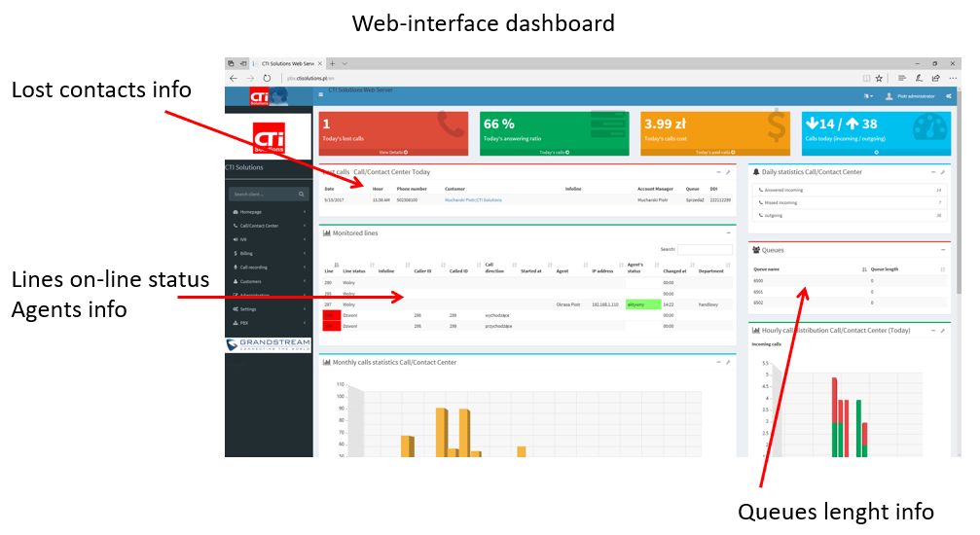The image size is (980, 535).
Task: Click the green aktywny agent status cell
Action: 643,304
